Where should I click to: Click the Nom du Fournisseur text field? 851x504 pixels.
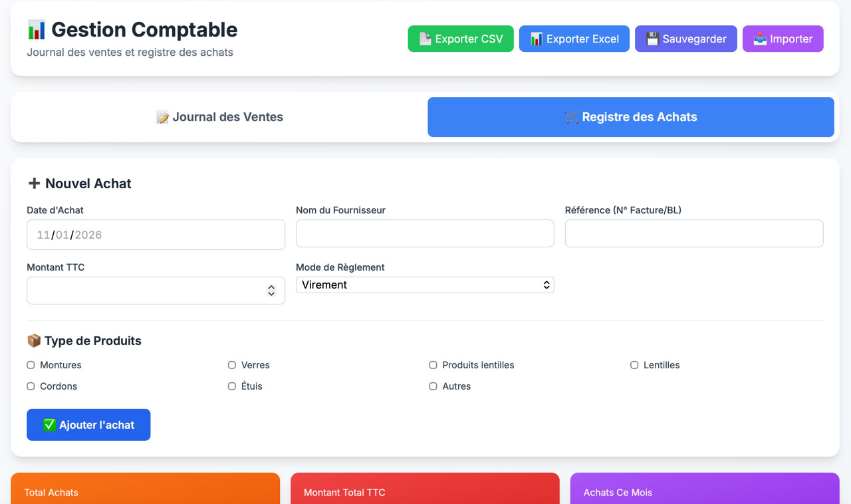(425, 233)
